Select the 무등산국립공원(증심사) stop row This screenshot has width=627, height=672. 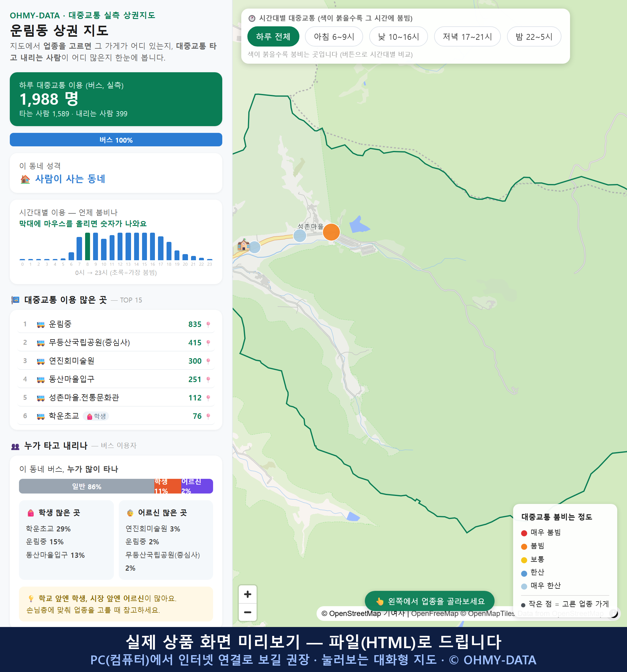[116, 342]
